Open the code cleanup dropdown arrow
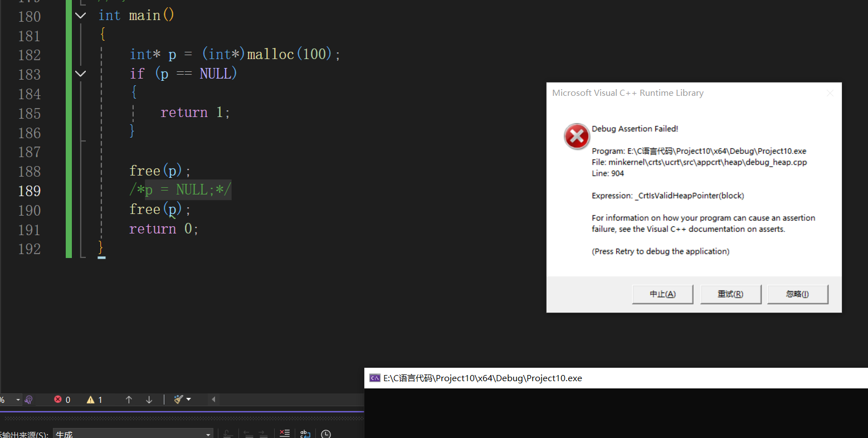This screenshot has width=868, height=438. pos(188,400)
